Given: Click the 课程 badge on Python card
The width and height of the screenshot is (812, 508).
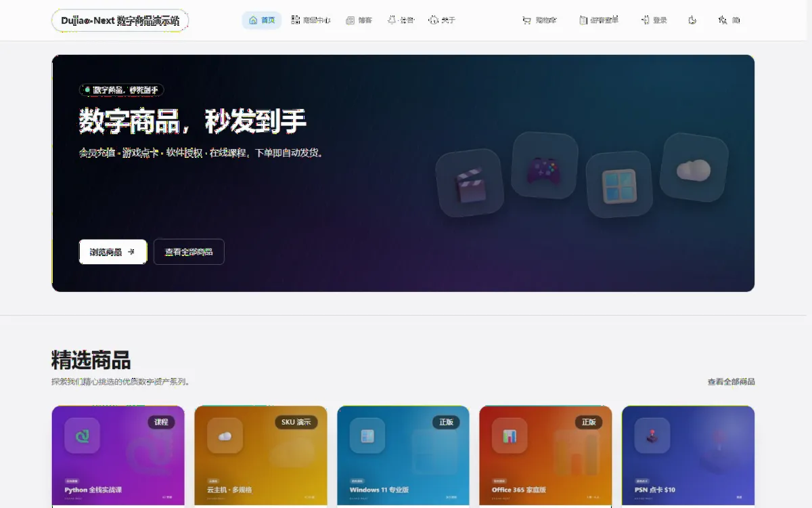Looking at the screenshot, I should [161, 422].
